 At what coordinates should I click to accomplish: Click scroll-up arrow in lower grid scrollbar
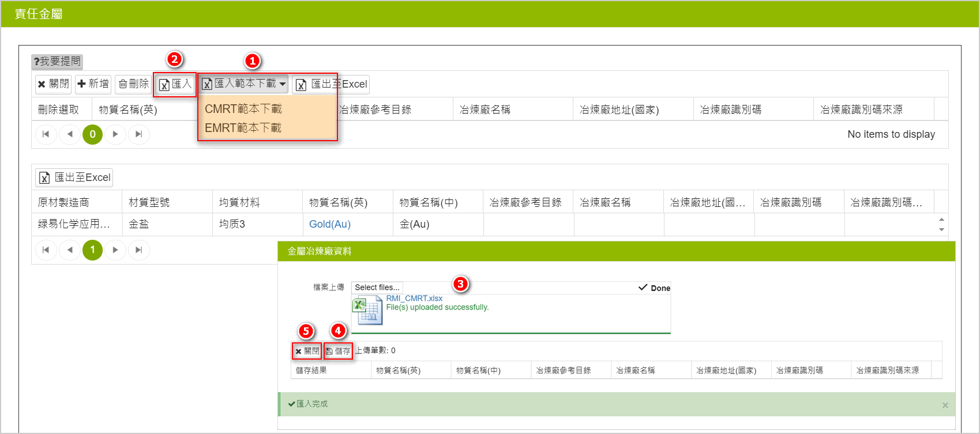[941, 219]
